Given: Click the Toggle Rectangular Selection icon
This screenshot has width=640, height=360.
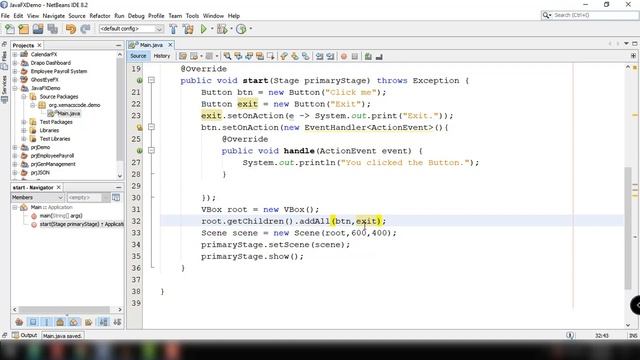Looking at the screenshot, I should [271, 56].
